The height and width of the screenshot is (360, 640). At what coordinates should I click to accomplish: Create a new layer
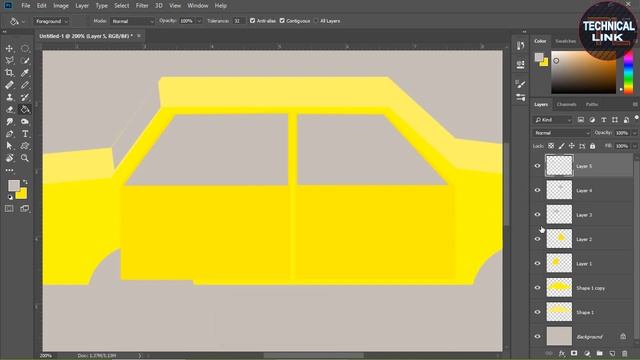click(612, 353)
